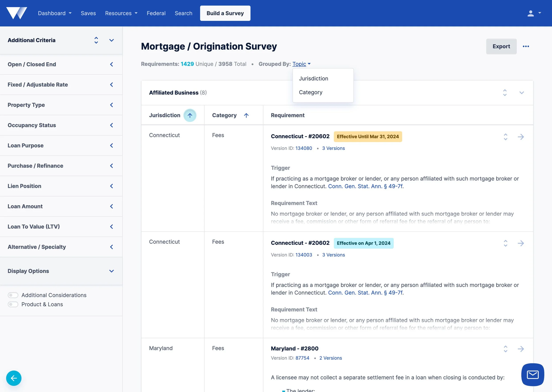Open the Dashboard dropdown menu
The image size is (552, 392).
click(55, 13)
